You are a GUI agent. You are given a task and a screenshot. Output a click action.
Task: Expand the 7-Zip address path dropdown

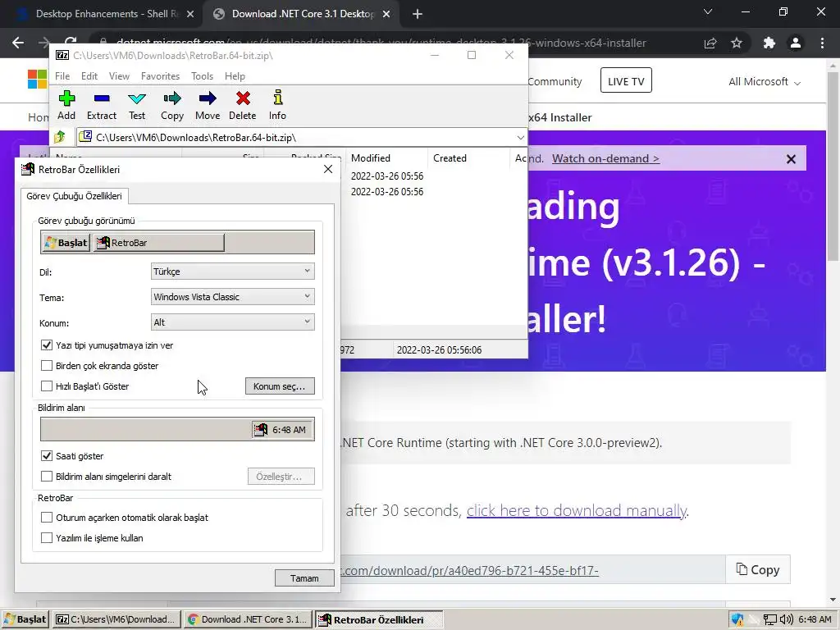tap(520, 138)
